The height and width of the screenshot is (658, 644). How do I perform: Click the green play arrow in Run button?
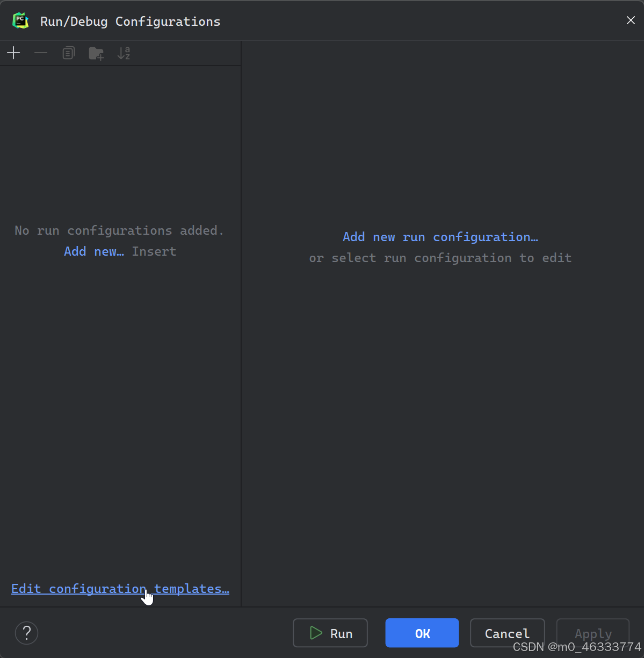(x=316, y=633)
